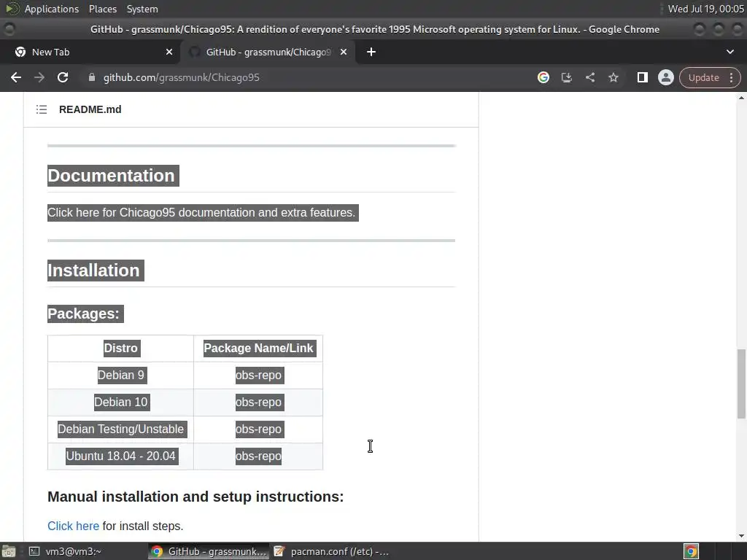
Task: Open Chrome three-dot menu
Action: pos(731,77)
